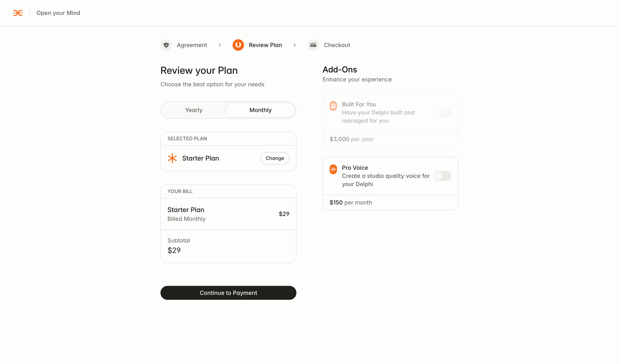This screenshot has height=364, width=619.
Task: Click the orange Delphi logo in the header
Action: coord(18,13)
